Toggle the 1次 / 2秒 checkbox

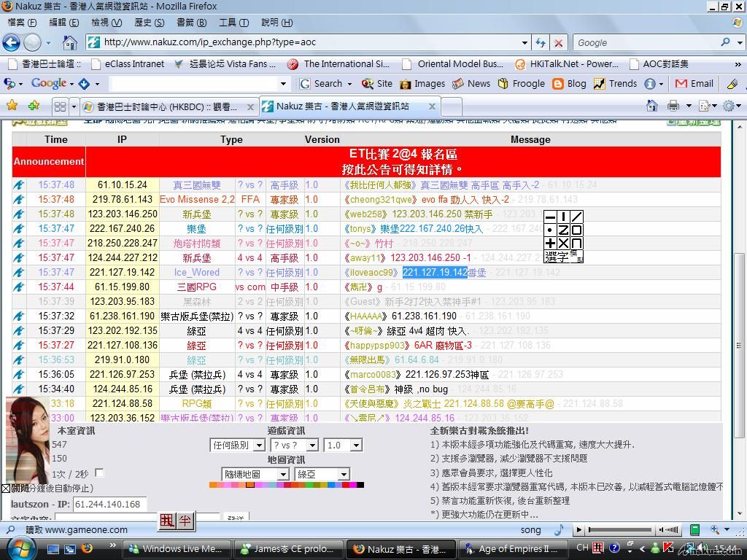(99, 473)
